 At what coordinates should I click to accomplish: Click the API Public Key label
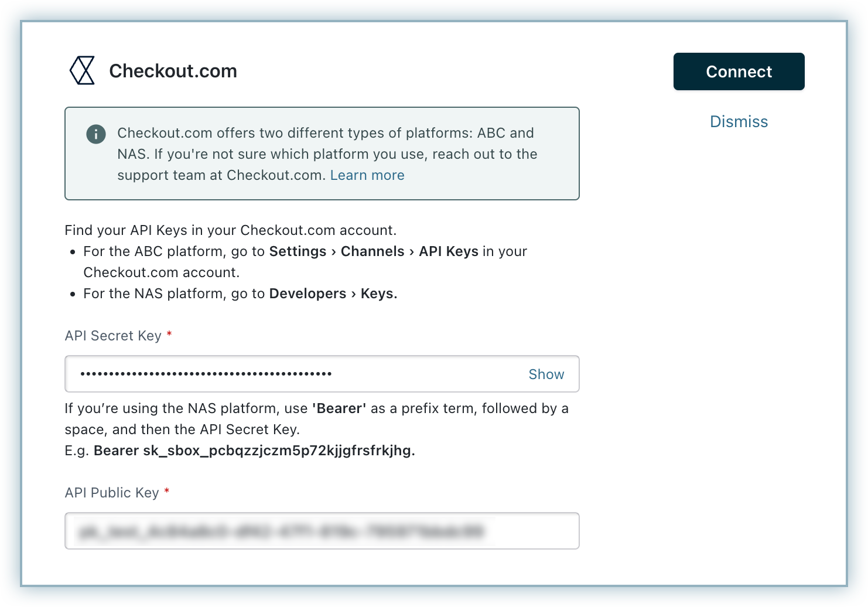coord(111,493)
